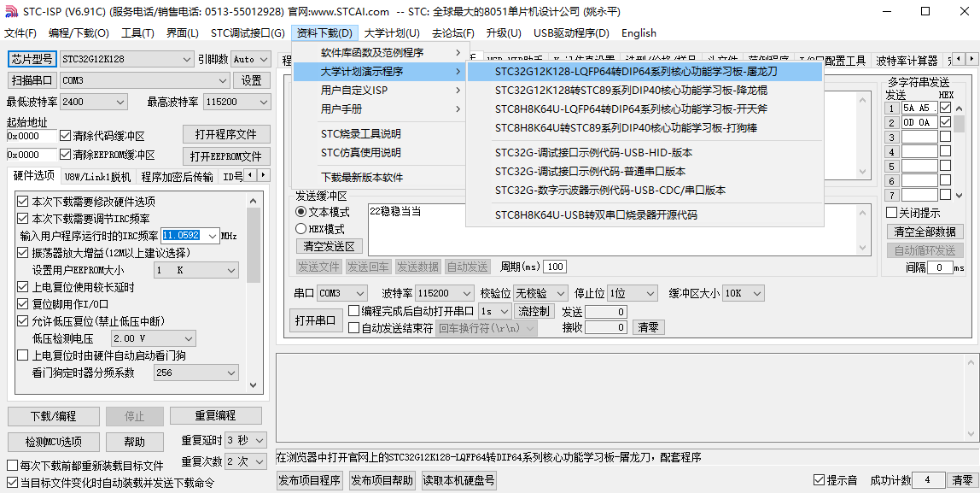Click 打开EEPROM文件 button
The width and height of the screenshot is (980, 493).
(x=226, y=156)
